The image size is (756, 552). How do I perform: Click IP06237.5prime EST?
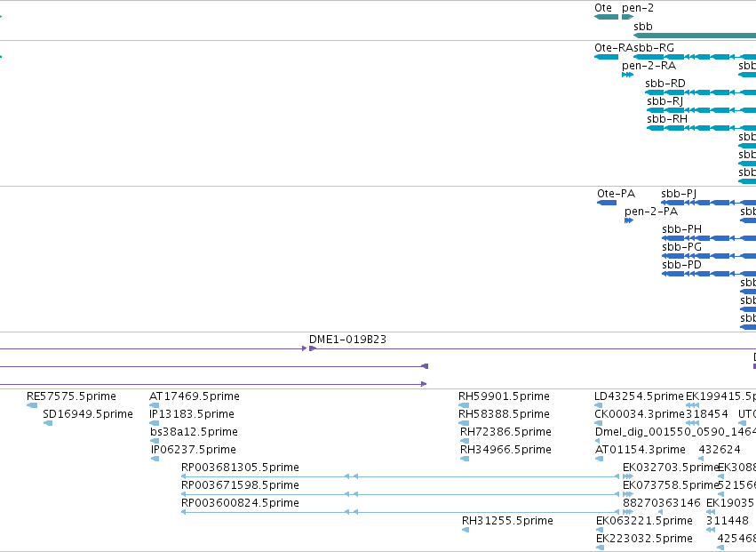pos(155,459)
